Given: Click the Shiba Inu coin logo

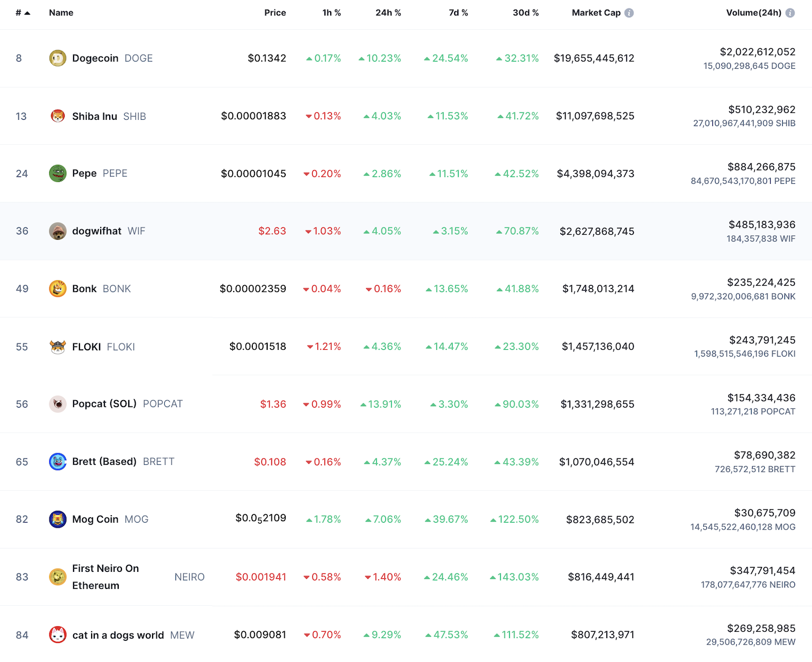Looking at the screenshot, I should pos(58,116).
